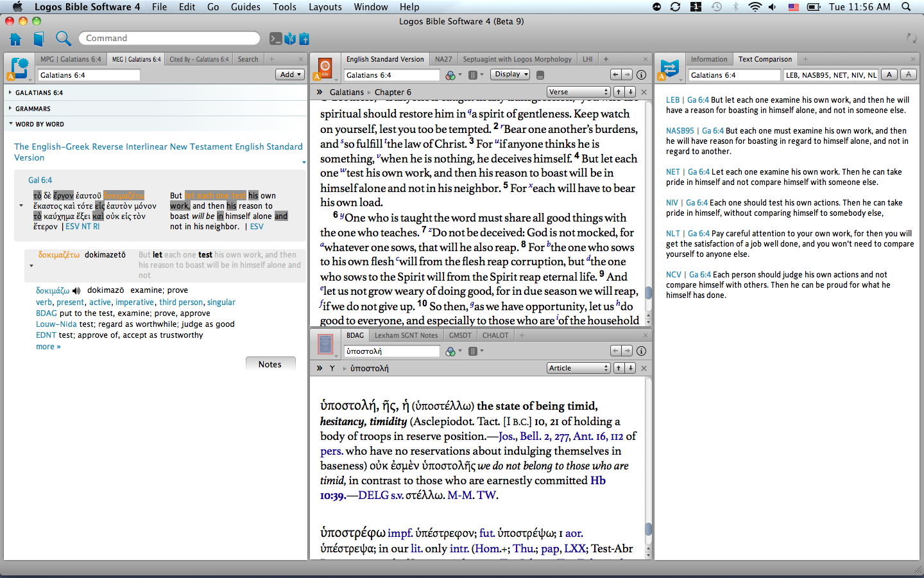Image resolution: width=924 pixels, height=578 pixels.
Task: Click the open-book shortcut icon
Action: click(x=290, y=39)
